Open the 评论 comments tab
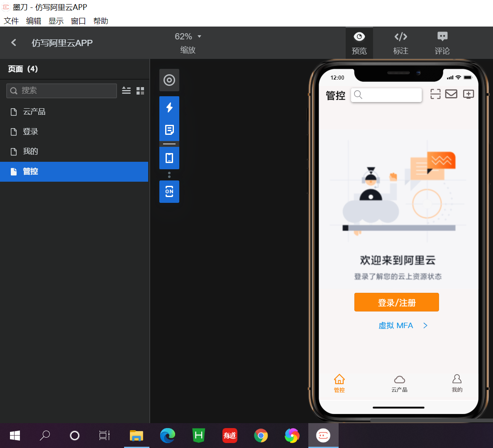Screen dimensions: 493x448 pyautogui.click(x=442, y=43)
